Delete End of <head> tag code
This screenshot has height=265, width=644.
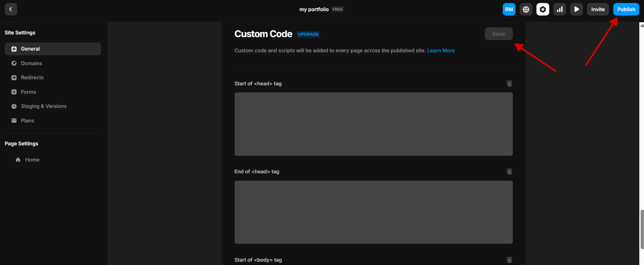[x=509, y=172]
